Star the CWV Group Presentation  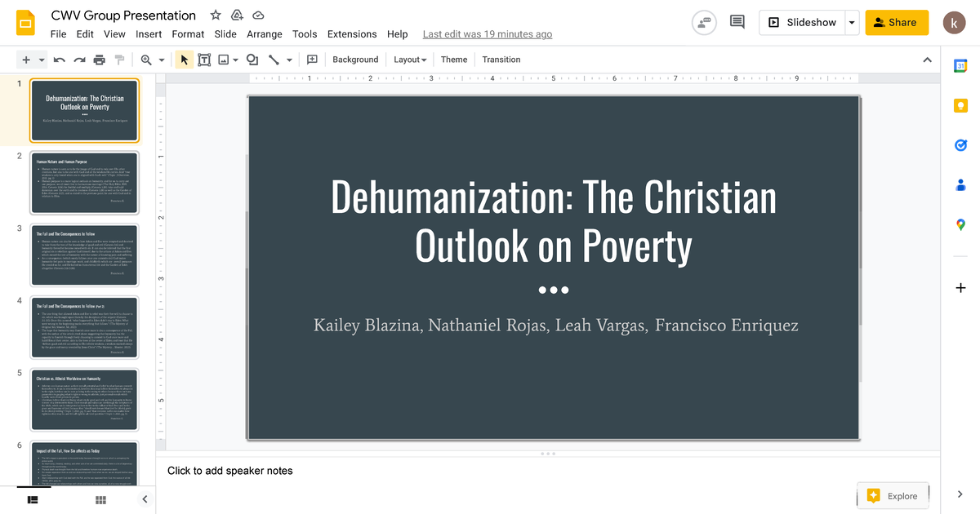(216, 16)
